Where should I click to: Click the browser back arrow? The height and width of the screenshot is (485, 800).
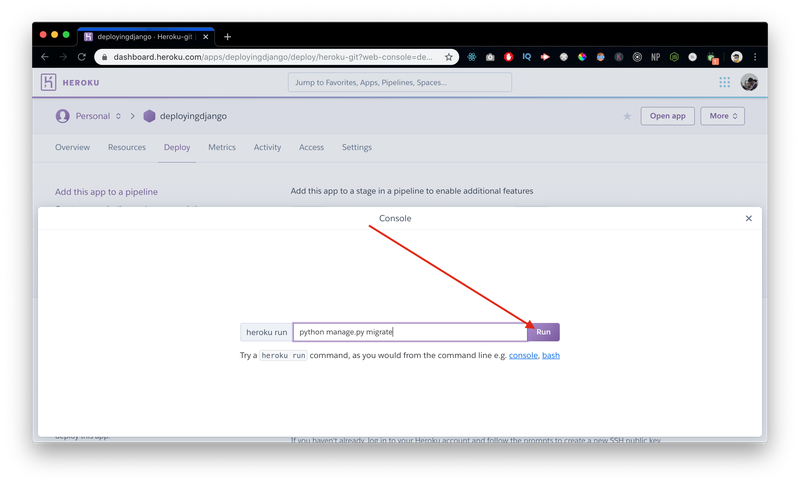[x=45, y=57]
